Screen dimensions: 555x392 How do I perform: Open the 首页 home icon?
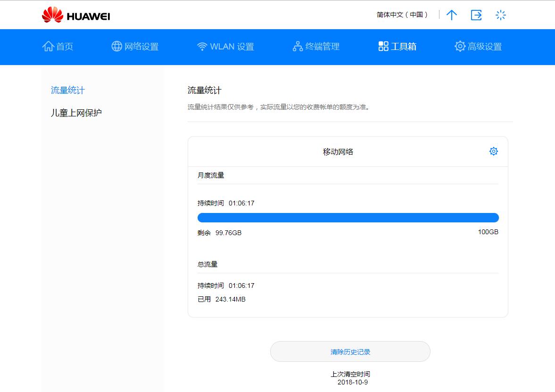tap(49, 46)
